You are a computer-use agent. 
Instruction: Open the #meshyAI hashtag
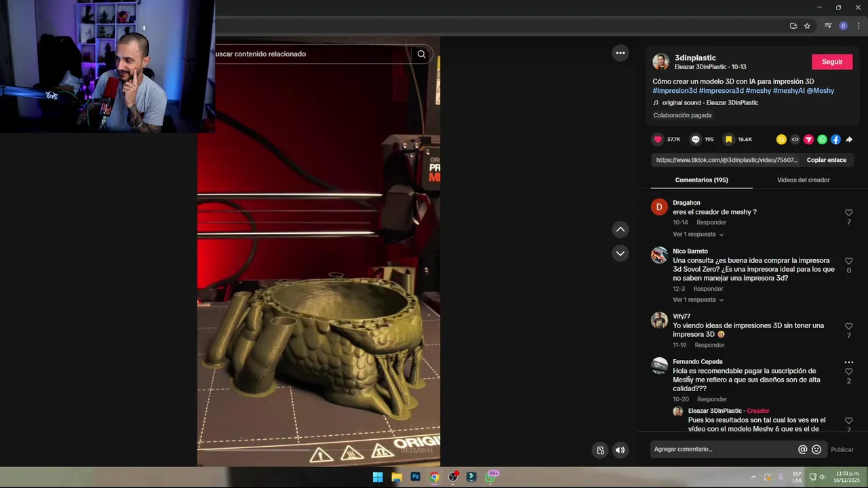tap(789, 91)
